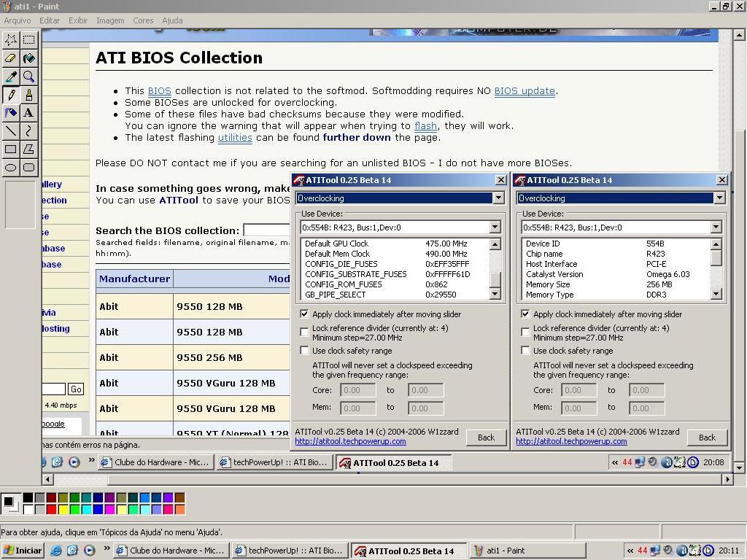Open atitool.techpowerup.com link in left ATITool window
The width and height of the screenshot is (747, 560).
[350, 441]
